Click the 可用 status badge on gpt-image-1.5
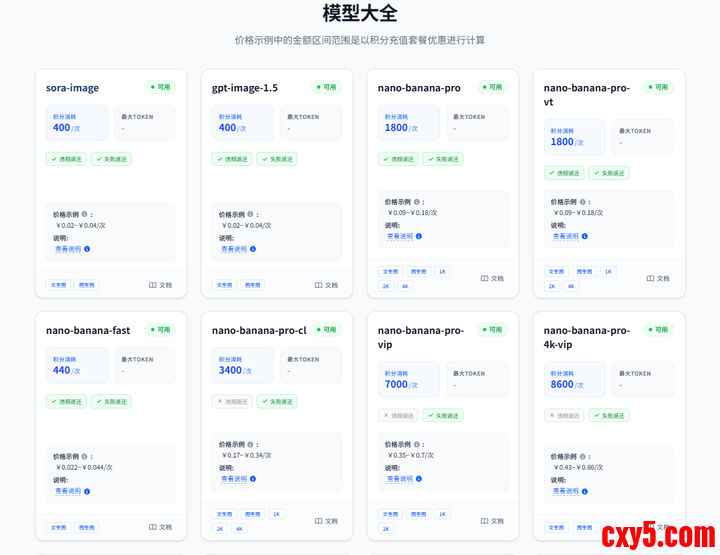The image size is (720, 555). point(326,87)
